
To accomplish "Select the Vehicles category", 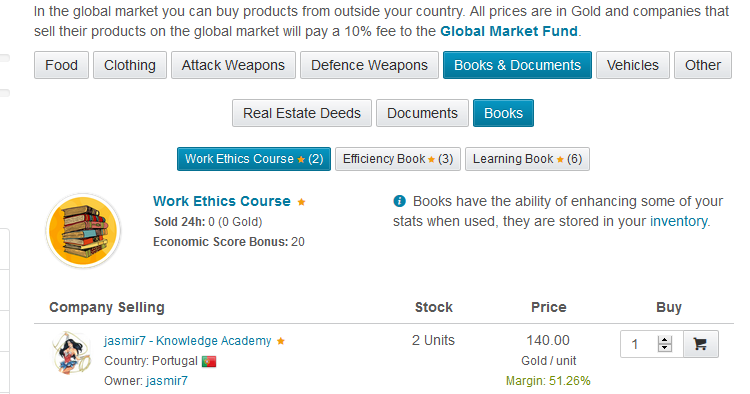I will pyautogui.click(x=633, y=65).
